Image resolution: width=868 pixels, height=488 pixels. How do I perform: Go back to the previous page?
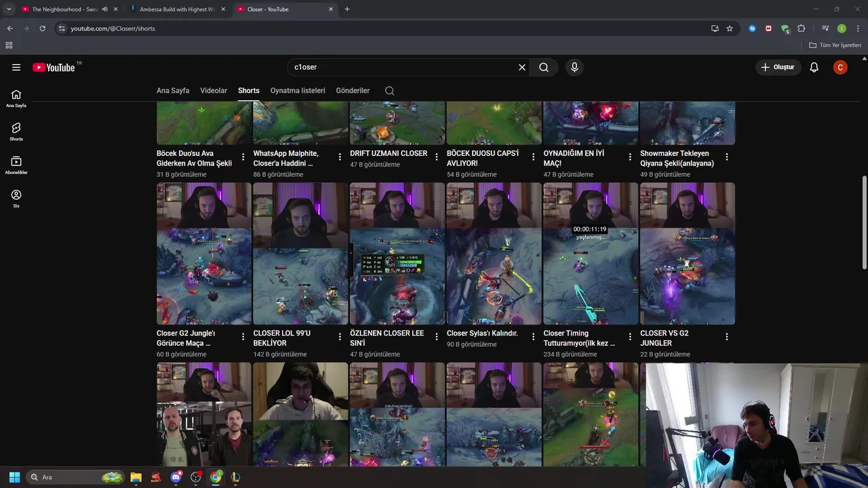tap(9, 28)
